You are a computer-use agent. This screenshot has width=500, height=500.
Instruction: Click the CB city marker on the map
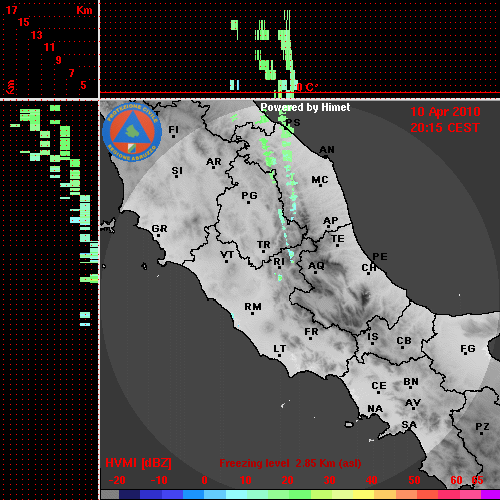click(403, 348)
